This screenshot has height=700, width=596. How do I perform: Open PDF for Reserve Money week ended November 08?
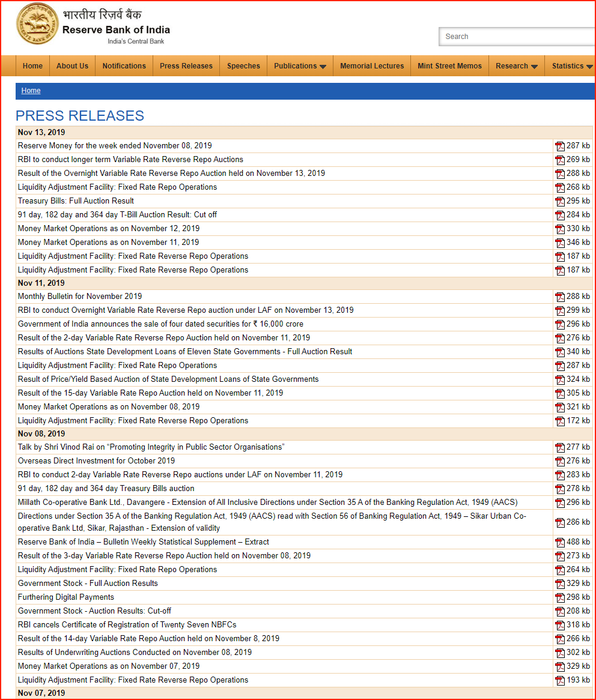[560, 146]
